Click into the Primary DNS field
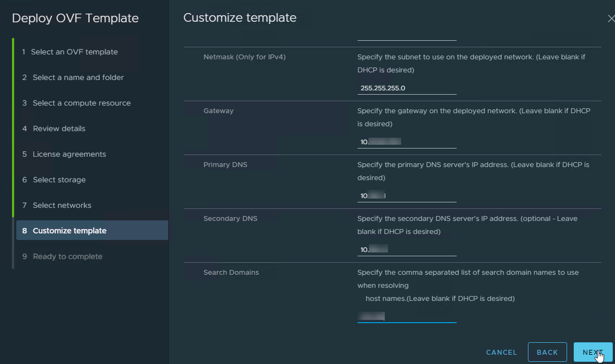Screen dimensions: 615x364 pyautogui.click(x=407, y=196)
